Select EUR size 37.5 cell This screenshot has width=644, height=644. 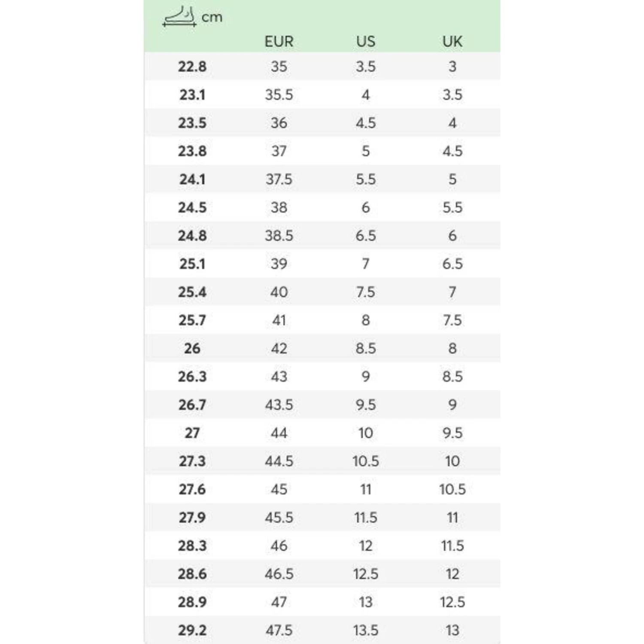tap(279, 179)
